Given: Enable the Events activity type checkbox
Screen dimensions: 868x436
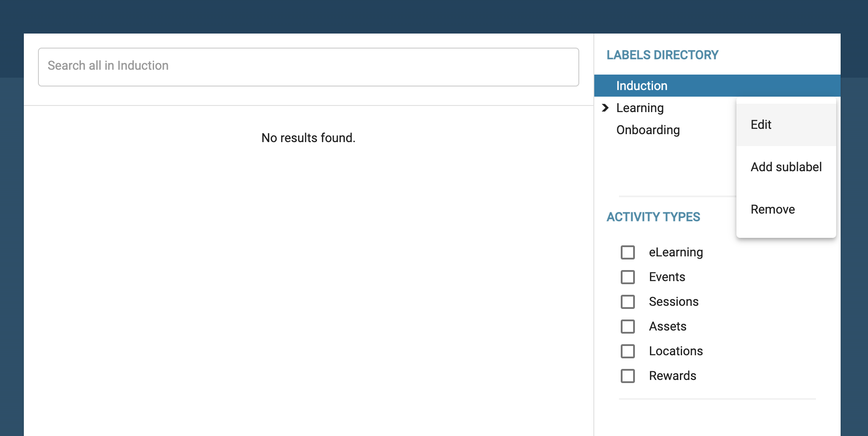Looking at the screenshot, I should point(627,277).
